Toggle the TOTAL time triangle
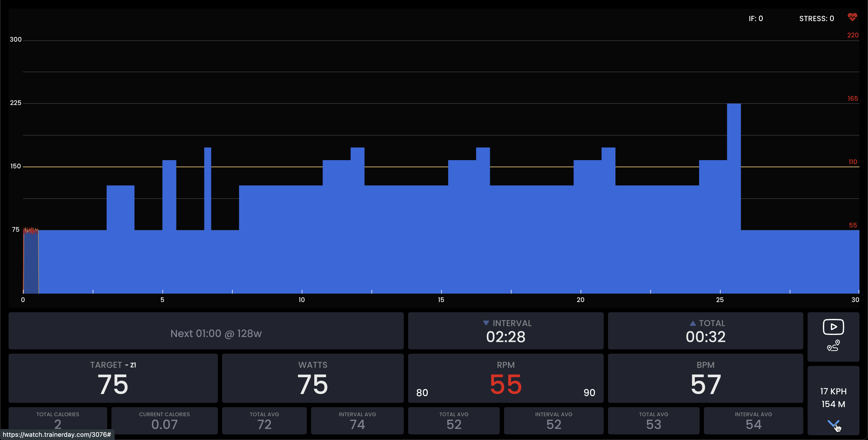The height and width of the screenshot is (440, 868). click(693, 323)
